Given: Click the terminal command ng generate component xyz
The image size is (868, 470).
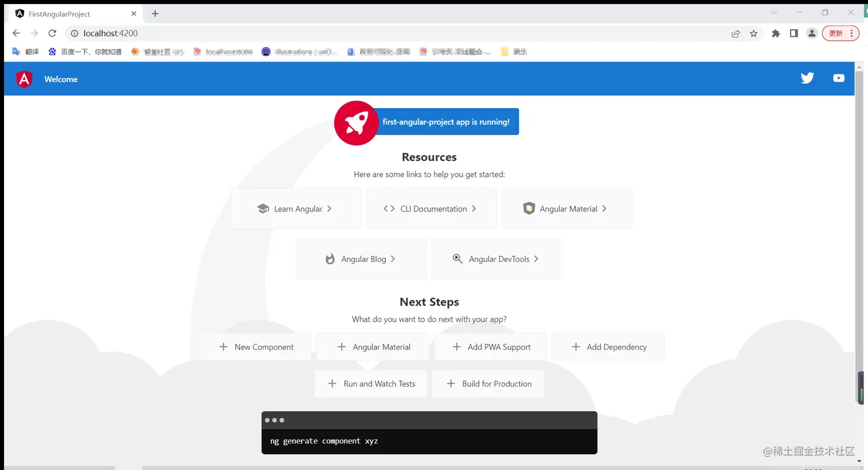Looking at the screenshot, I should 324,441.
